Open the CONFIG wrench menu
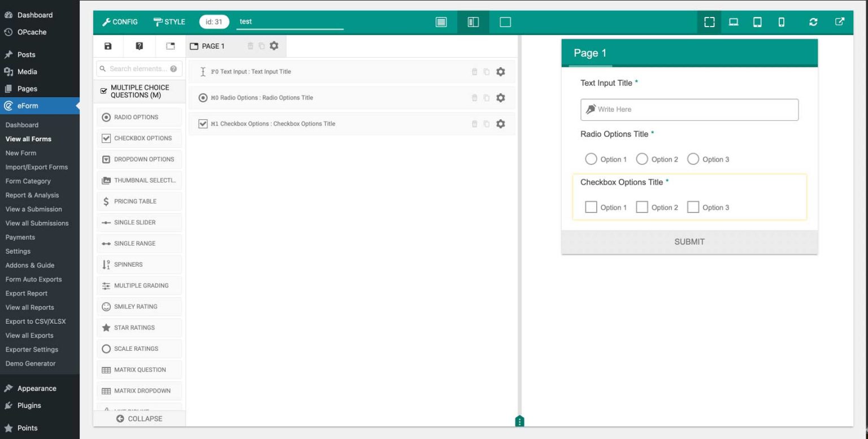 [x=120, y=22]
